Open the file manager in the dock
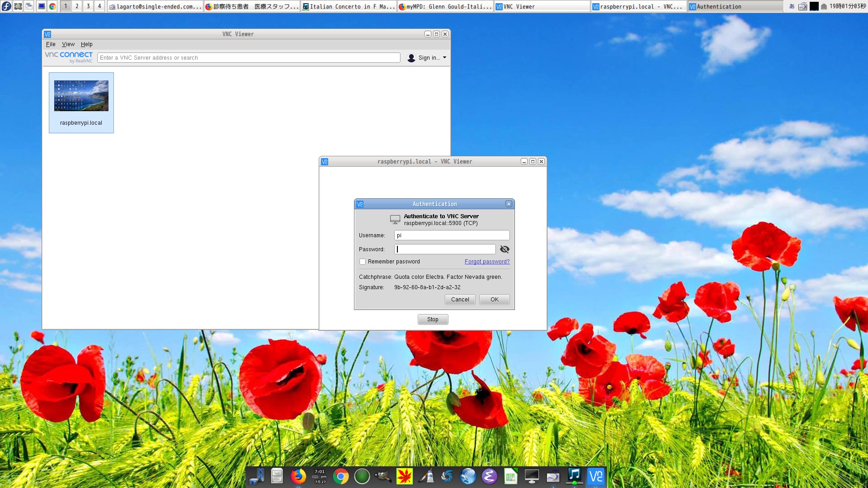The image size is (868, 488). [277, 476]
